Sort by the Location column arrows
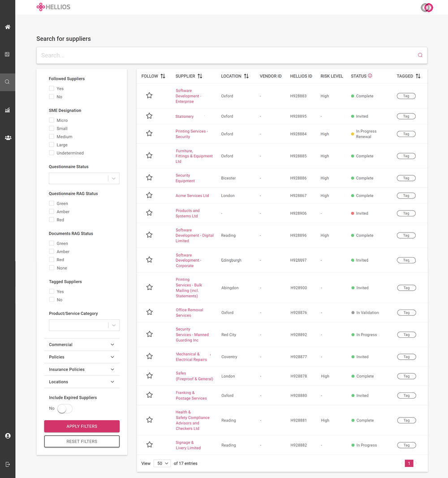448x478 pixels. pyautogui.click(x=246, y=76)
